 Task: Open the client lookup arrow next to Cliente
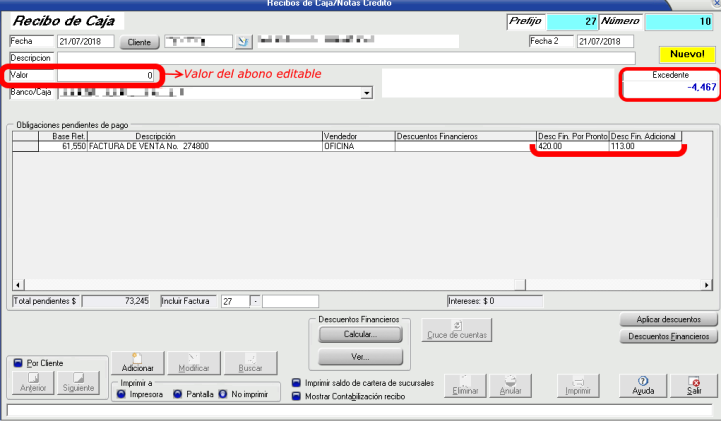[x=241, y=42]
